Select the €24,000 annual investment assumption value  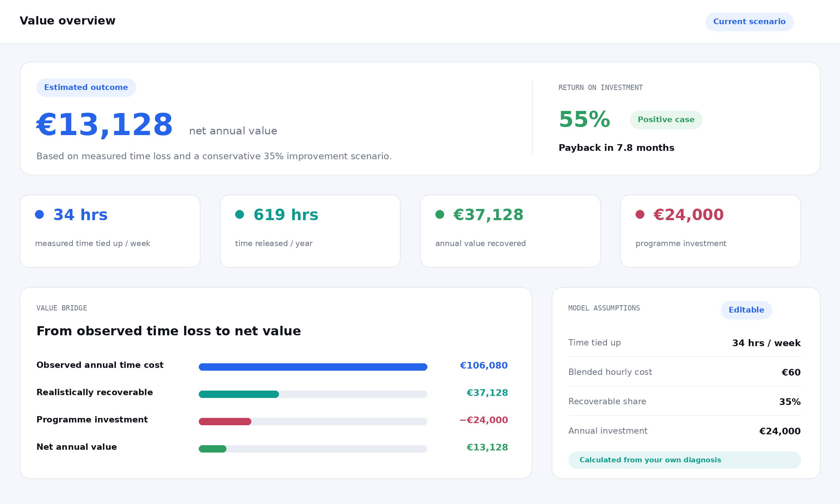[780, 431]
